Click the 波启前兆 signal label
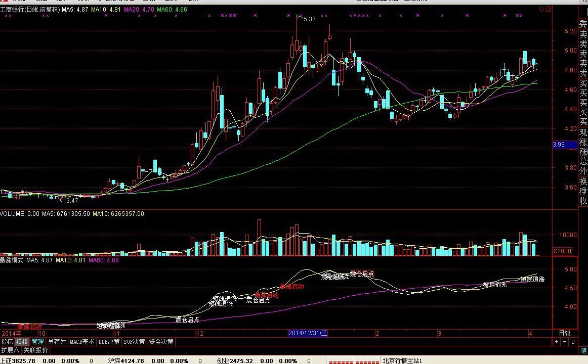The height and width of the screenshot is (364, 588). 495,285
